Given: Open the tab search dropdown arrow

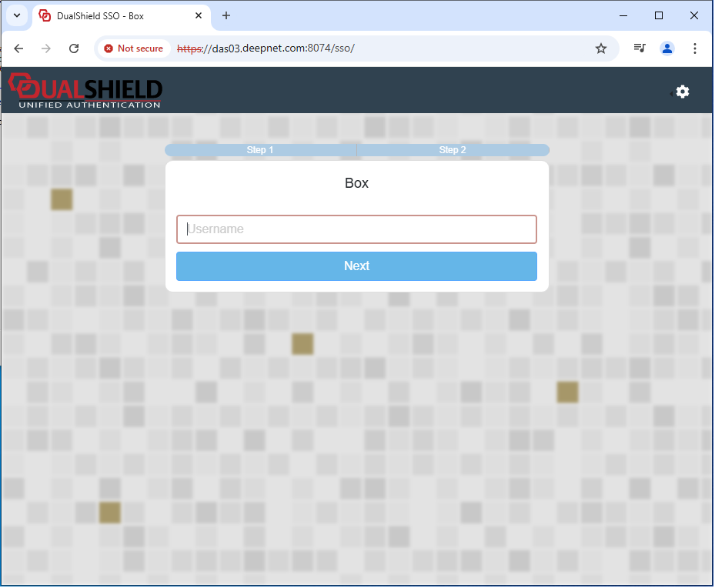Looking at the screenshot, I should coord(17,15).
